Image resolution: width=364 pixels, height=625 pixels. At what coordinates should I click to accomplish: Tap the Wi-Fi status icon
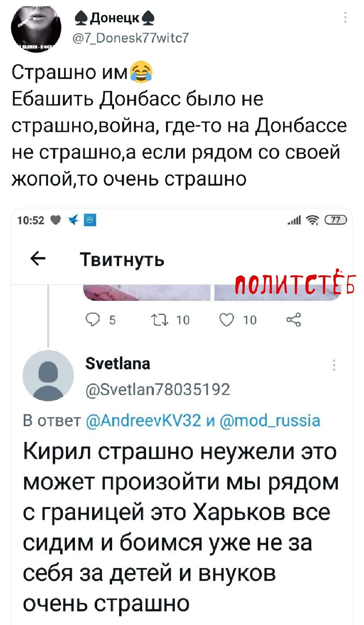314,221
